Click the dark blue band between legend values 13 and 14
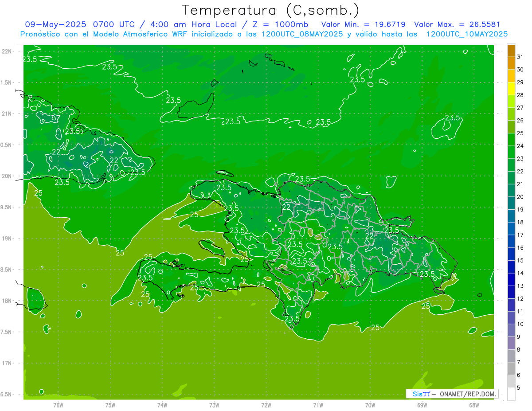532x411 pixels. (x=511, y=279)
